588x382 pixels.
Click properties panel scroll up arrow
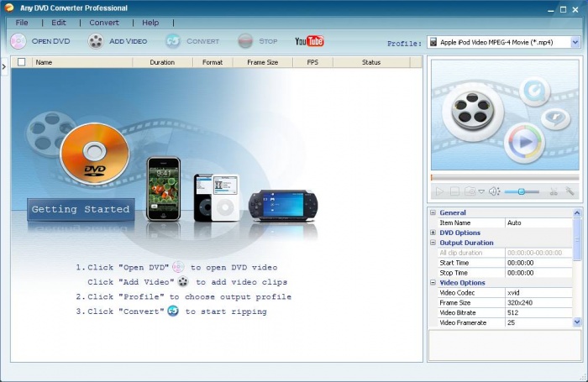click(577, 213)
